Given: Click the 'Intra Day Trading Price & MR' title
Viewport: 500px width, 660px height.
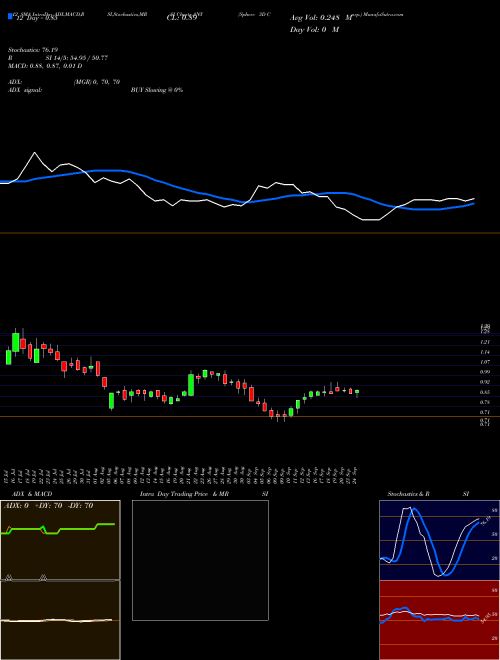Looking at the screenshot, I should (x=184, y=494).
